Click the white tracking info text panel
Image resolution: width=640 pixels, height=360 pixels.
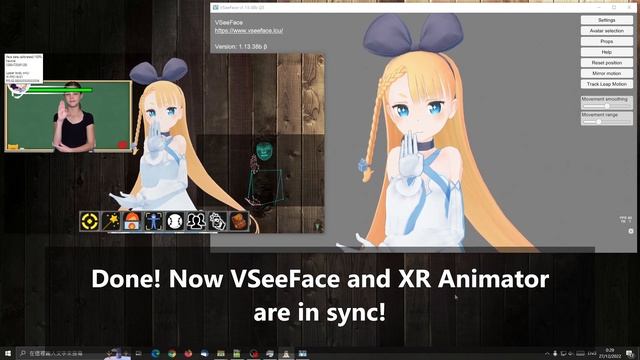coord(24,68)
